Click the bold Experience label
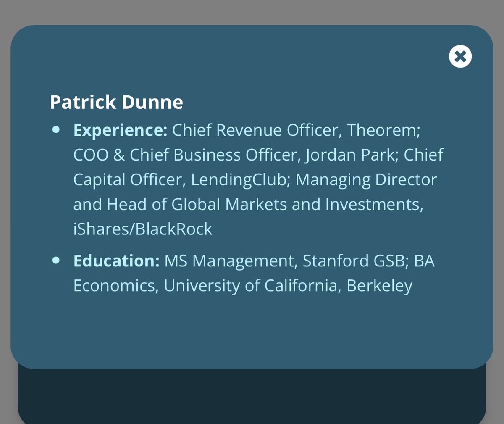This screenshot has height=424, width=504. tap(120, 130)
